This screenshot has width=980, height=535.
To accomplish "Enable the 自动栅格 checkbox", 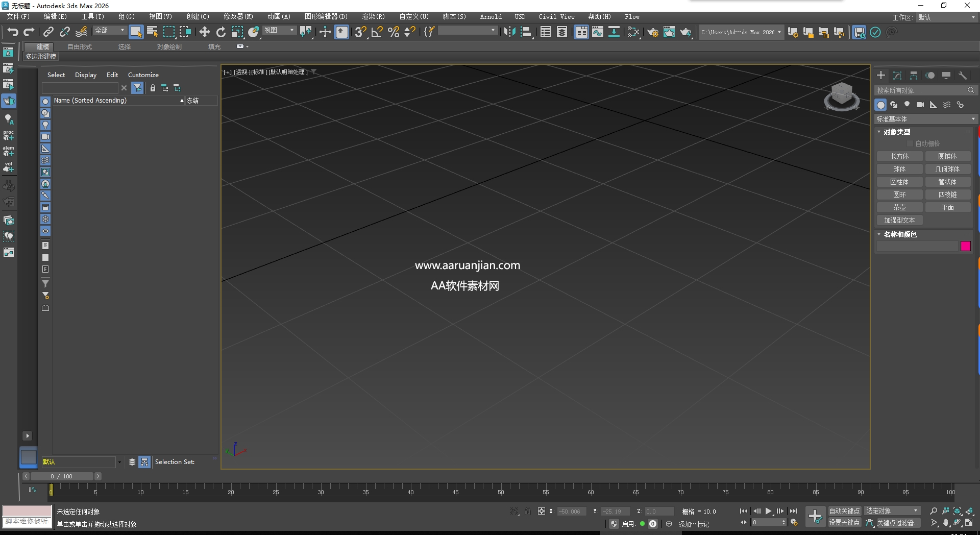I will [x=912, y=143].
